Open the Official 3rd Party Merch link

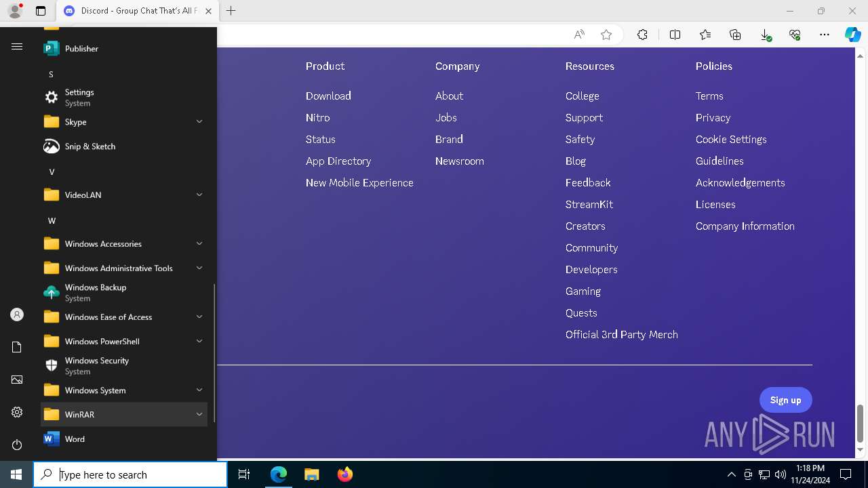click(x=622, y=335)
